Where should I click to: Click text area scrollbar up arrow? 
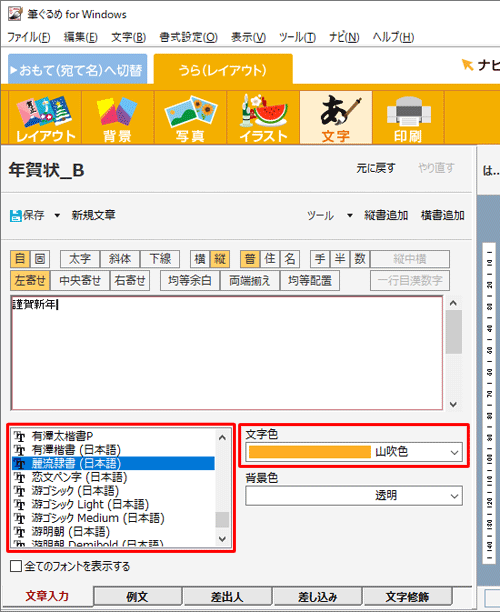click(x=453, y=303)
